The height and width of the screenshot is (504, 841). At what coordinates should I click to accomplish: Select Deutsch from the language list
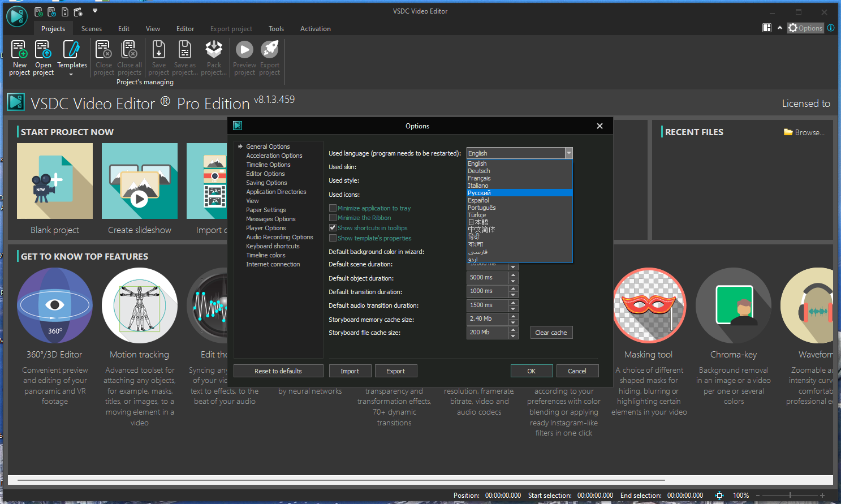520,171
